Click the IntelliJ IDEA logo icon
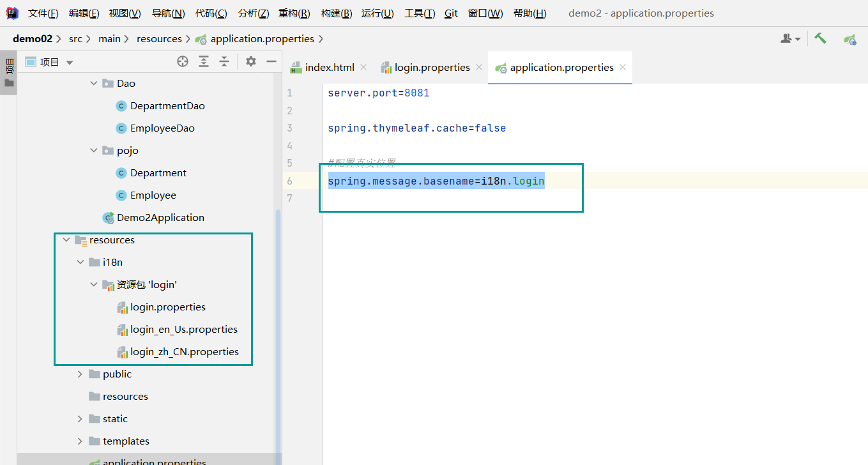 point(12,13)
